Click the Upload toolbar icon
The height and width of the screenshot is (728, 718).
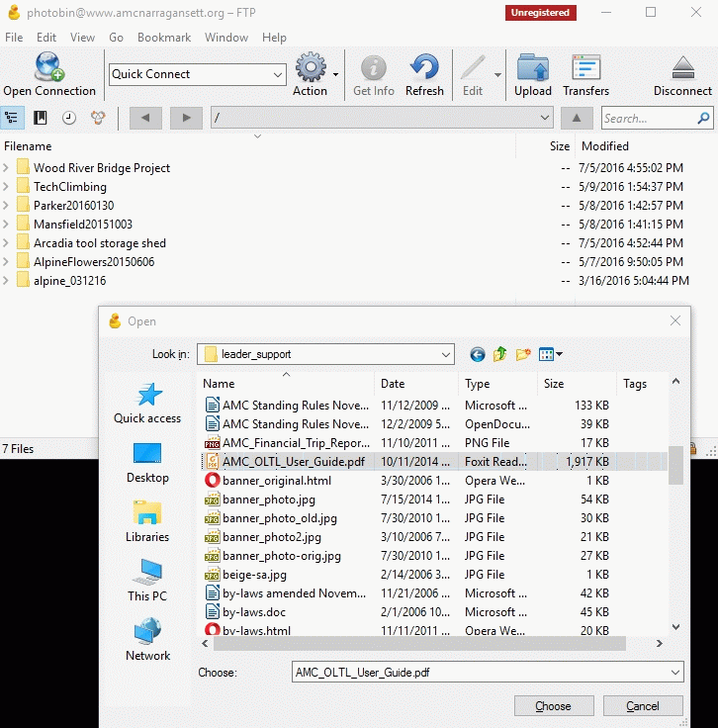533,74
